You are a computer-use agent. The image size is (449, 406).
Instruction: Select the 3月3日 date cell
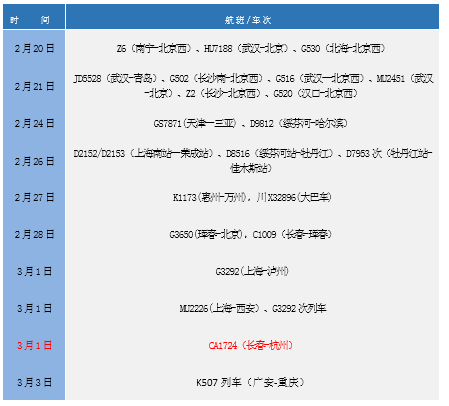click(34, 382)
